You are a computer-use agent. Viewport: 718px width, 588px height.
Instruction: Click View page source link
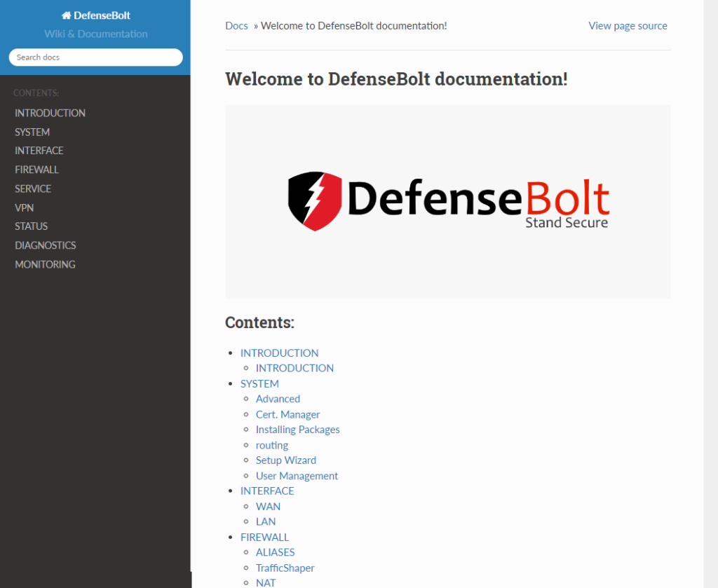pos(628,26)
